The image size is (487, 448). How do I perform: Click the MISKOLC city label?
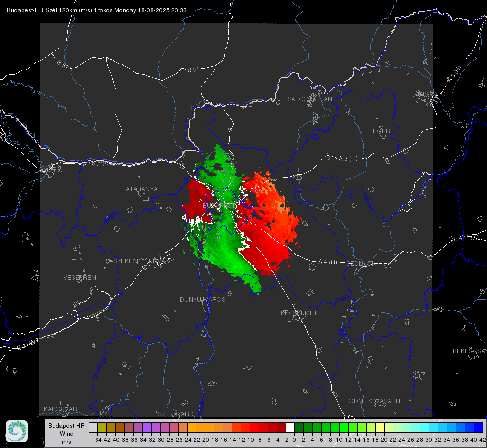431,94
